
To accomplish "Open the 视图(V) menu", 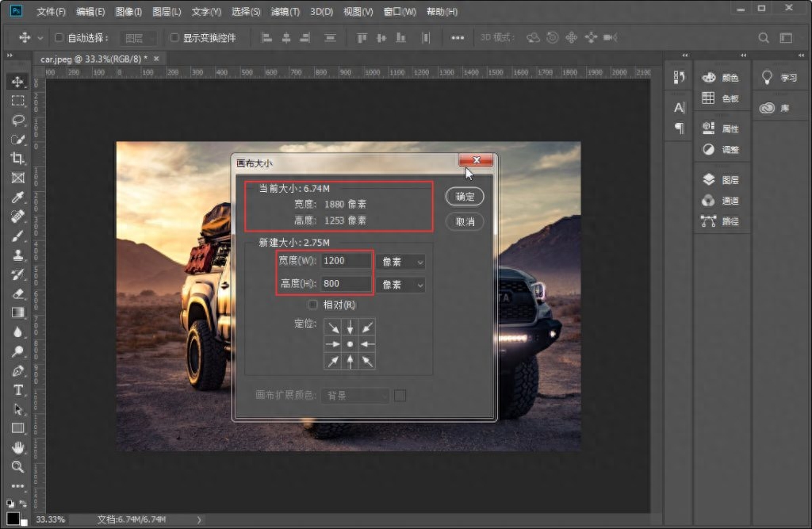I will click(358, 11).
